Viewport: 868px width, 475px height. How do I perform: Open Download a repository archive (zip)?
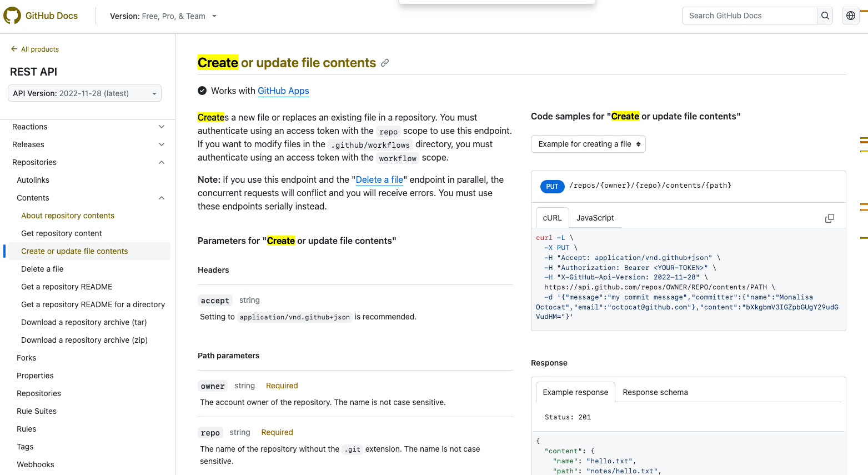(x=84, y=340)
